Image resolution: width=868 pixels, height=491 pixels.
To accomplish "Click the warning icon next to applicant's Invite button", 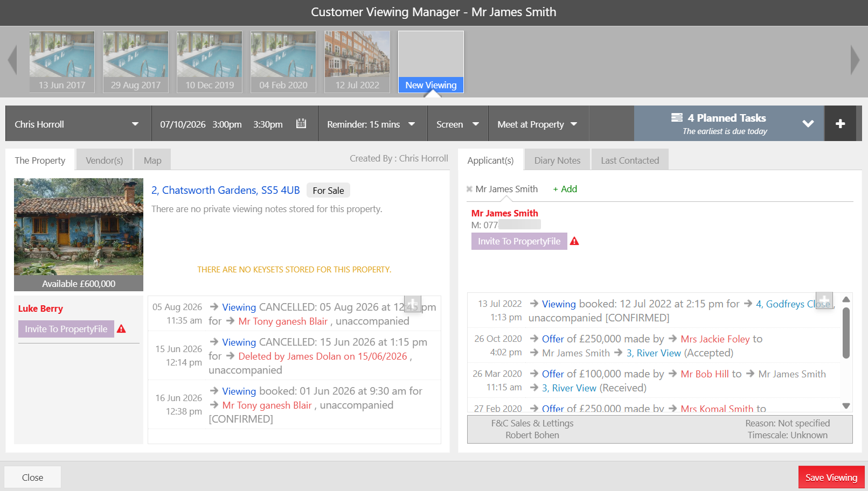I will pyautogui.click(x=574, y=241).
